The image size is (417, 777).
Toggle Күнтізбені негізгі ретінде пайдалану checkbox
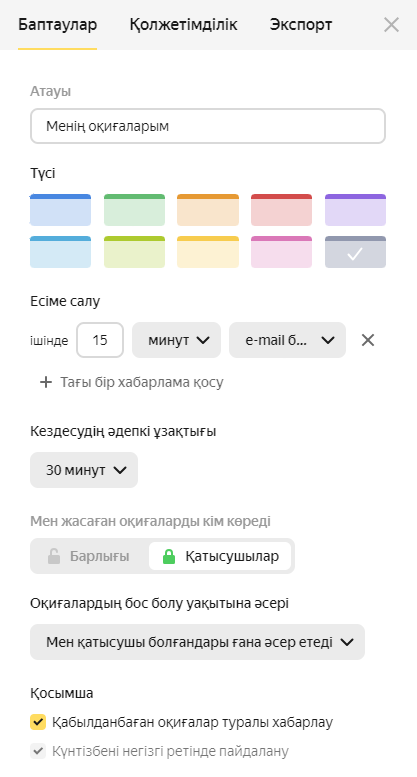(38, 751)
